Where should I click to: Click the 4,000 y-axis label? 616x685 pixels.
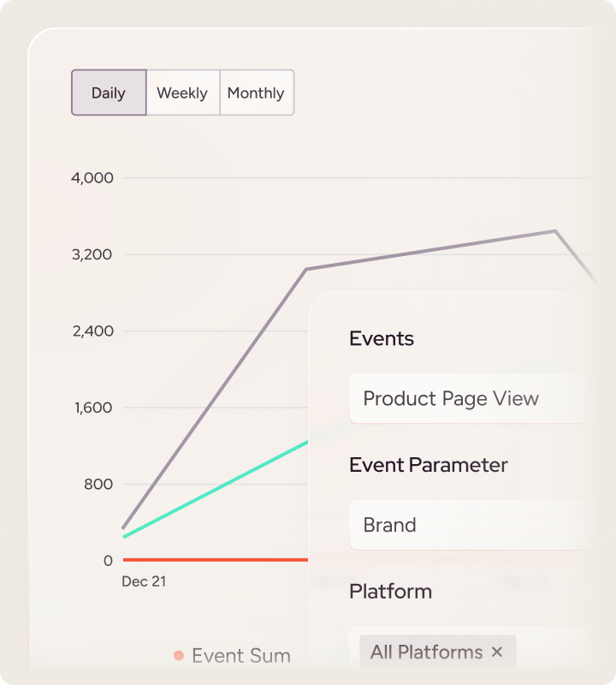click(x=92, y=178)
